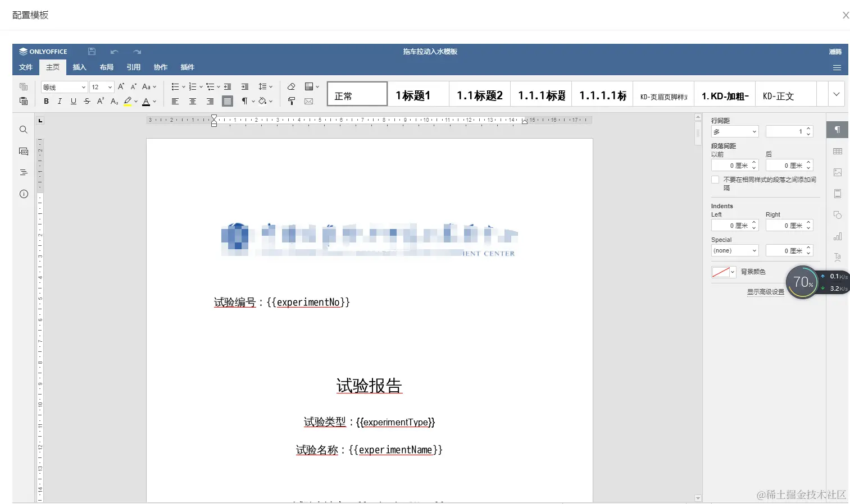Clear the style with the eraser icon
Viewport: 850px width, 504px height.
tap(291, 87)
